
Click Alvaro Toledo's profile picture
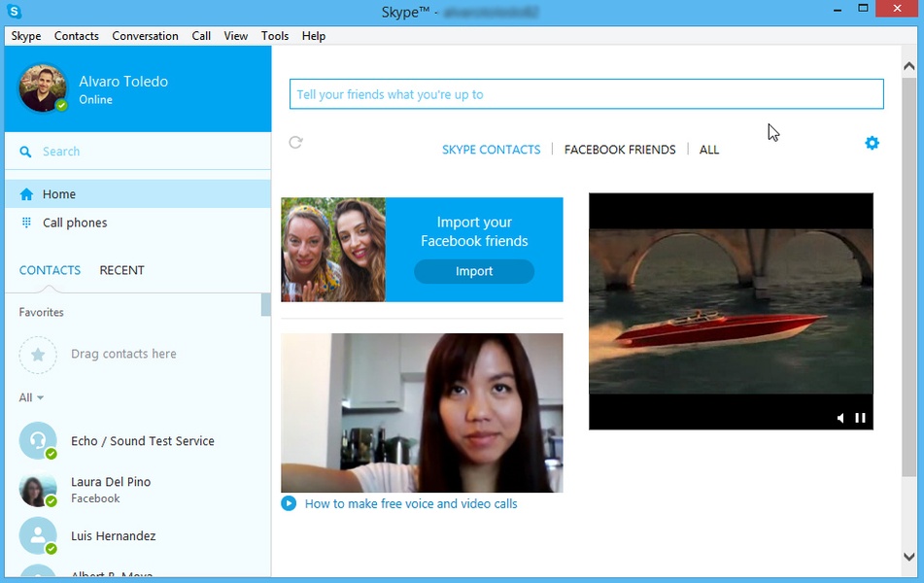(43, 88)
